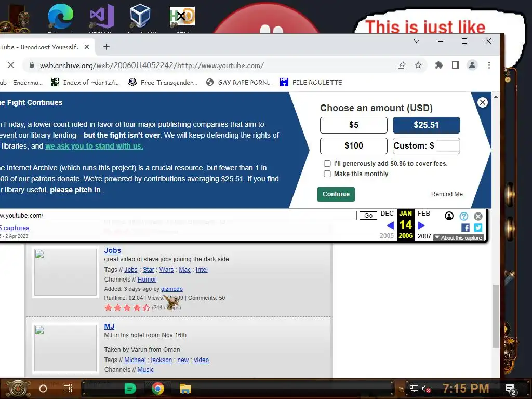Select the $5 donation amount
Image resolution: width=532 pixels, height=399 pixels.
pos(353,125)
